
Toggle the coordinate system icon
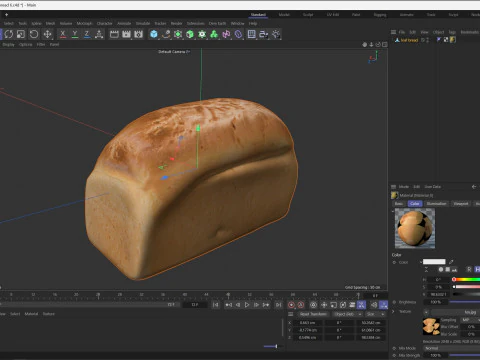coord(99,34)
